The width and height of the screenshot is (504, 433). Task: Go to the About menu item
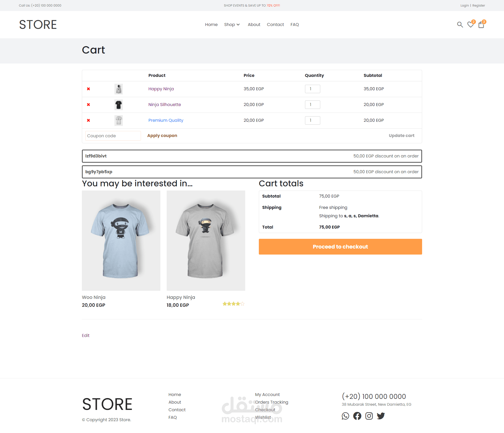point(254,25)
